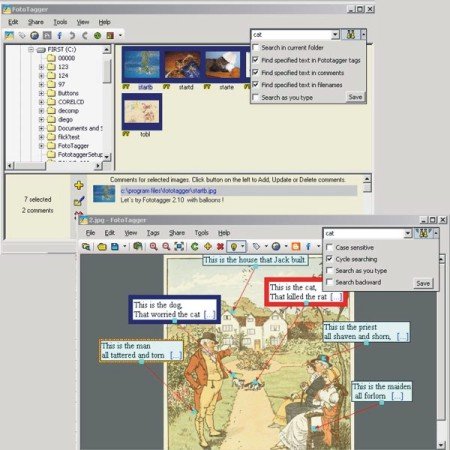The width and height of the screenshot is (450, 450).
Task: Toggle the Case sensitive checkbox
Action: click(329, 247)
